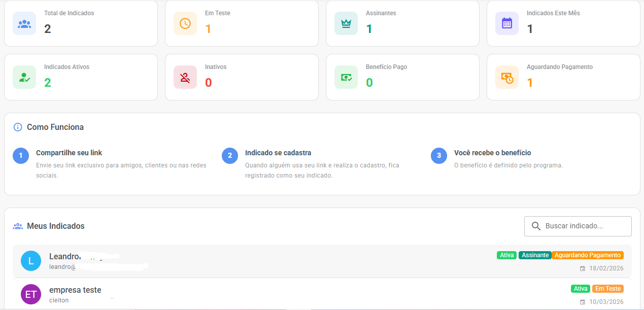Open the empresa teste referral row
Image resolution: width=644 pixels, height=310 pixels.
(304, 294)
